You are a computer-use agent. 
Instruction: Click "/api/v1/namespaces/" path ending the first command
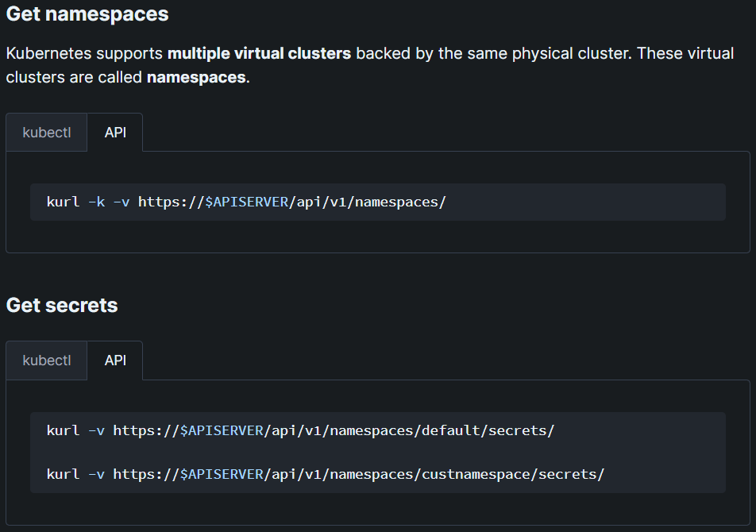coord(367,202)
